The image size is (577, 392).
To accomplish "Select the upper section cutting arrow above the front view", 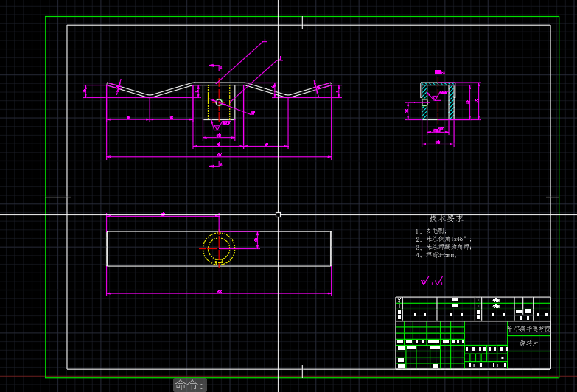I will tap(215, 66).
